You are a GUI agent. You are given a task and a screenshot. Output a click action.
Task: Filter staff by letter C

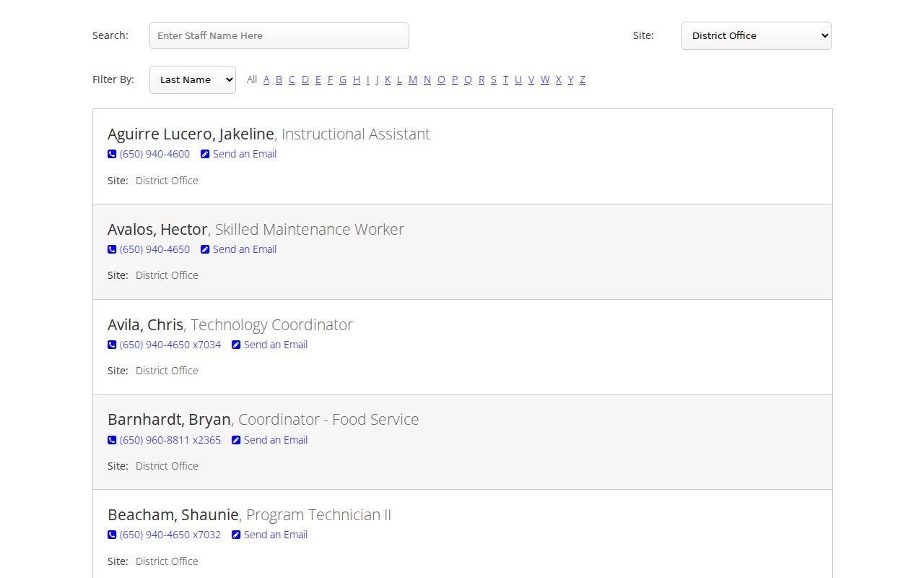tap(292, 79)
